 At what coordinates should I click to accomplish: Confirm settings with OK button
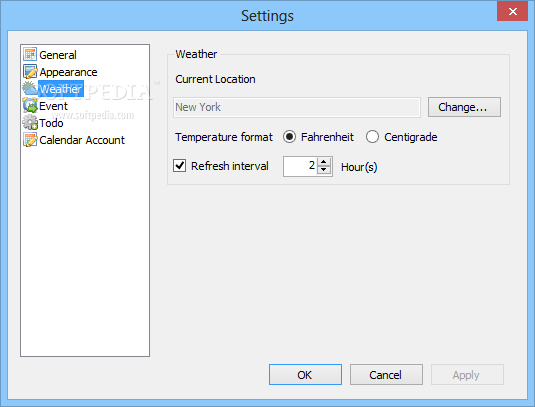305,375
